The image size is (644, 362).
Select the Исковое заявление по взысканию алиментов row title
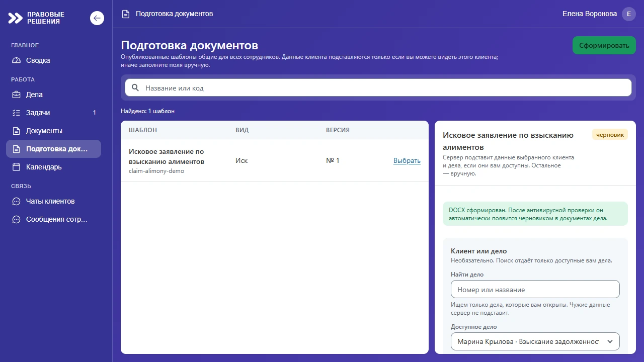point(167,156)
